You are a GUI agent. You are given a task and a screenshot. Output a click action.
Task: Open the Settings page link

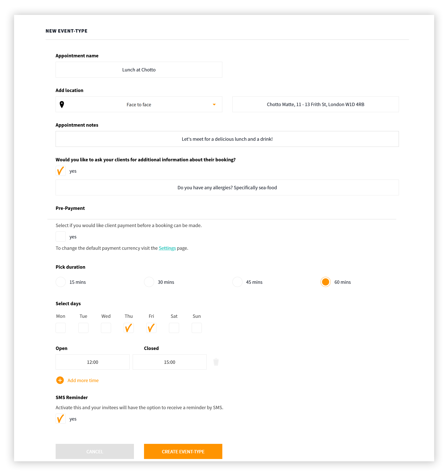(167, 248)
